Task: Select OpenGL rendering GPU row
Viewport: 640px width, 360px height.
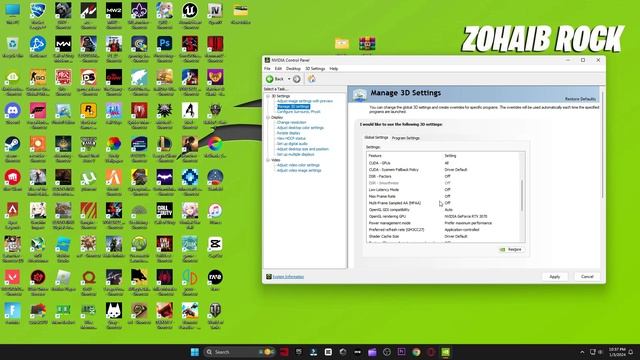Action: click(x=443, y=216)
